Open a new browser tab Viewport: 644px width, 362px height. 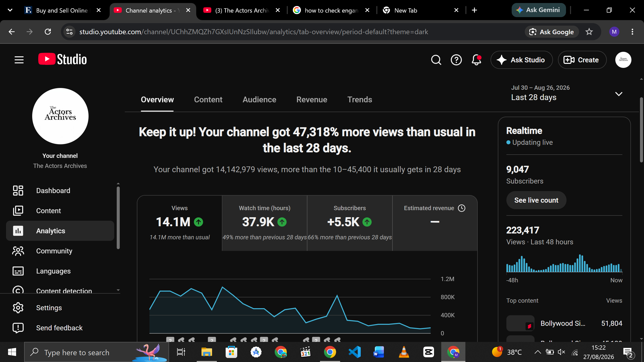tap(474, 10)
